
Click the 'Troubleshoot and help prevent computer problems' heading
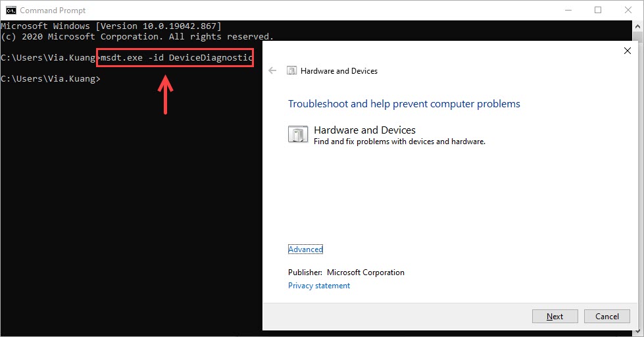tap(404, 104)
